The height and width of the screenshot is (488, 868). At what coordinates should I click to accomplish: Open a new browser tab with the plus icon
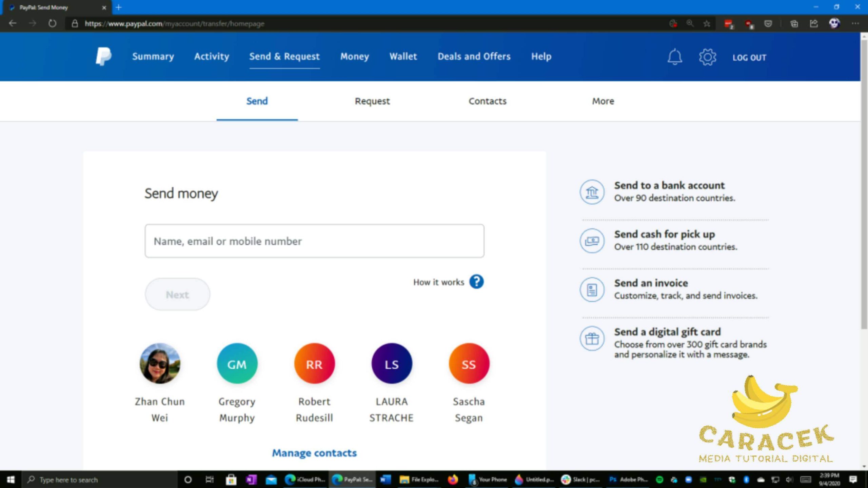coord(119,7)
